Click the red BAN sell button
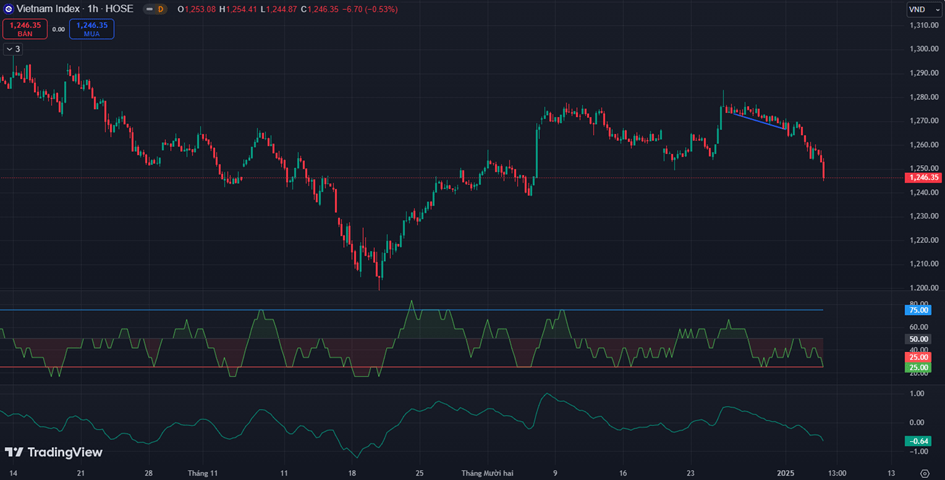The image size is (945, 480). pyautogui.click(x=25, y=29)
